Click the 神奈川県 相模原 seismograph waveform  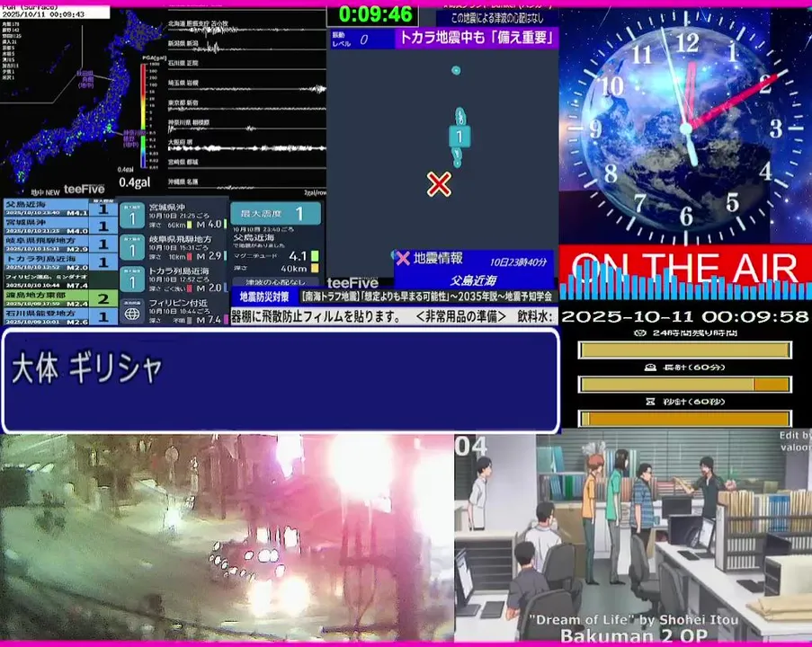tap(246, 127)
